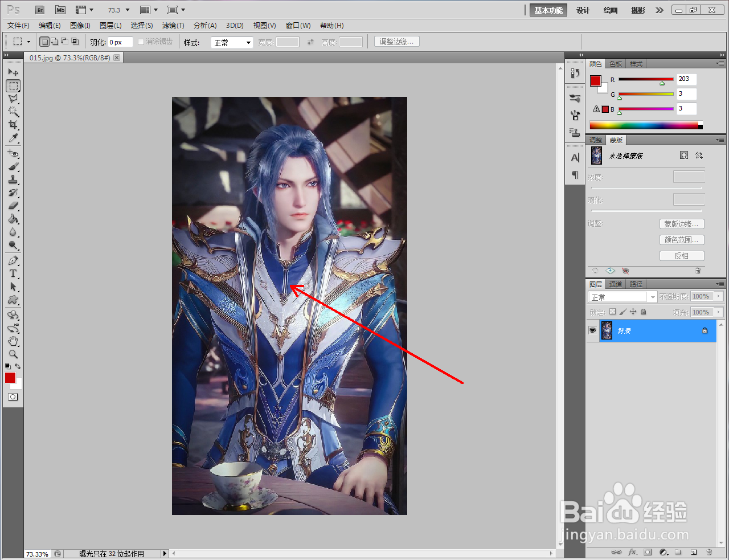Open the 滤镜(T) menu
The image size is (729, 560).
point(173,26)
